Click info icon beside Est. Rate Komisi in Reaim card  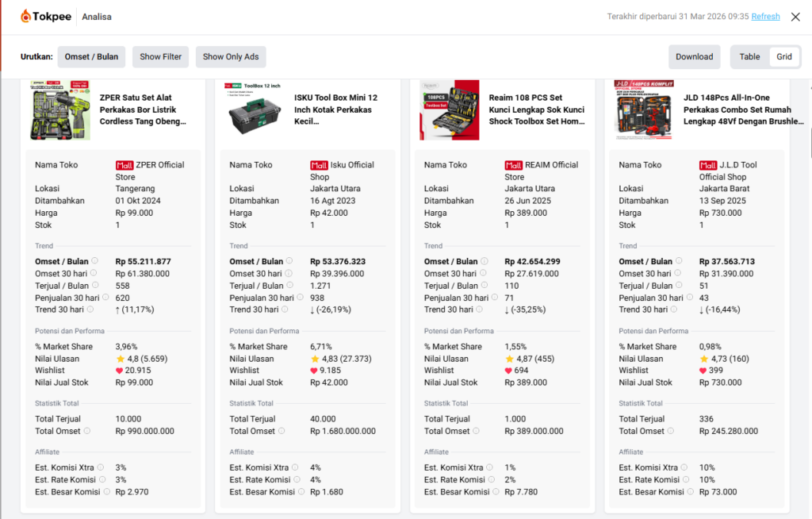[x=492, y=479]
